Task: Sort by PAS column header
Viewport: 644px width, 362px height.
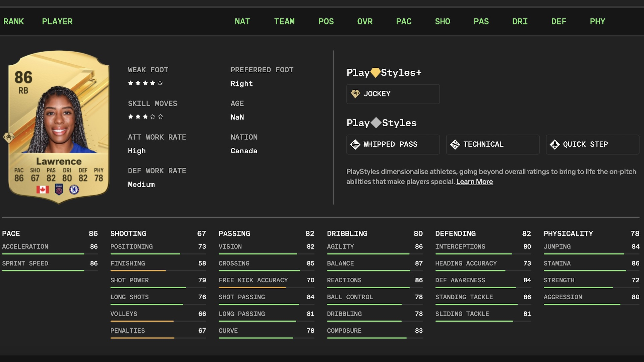Action: pos(481,21)
